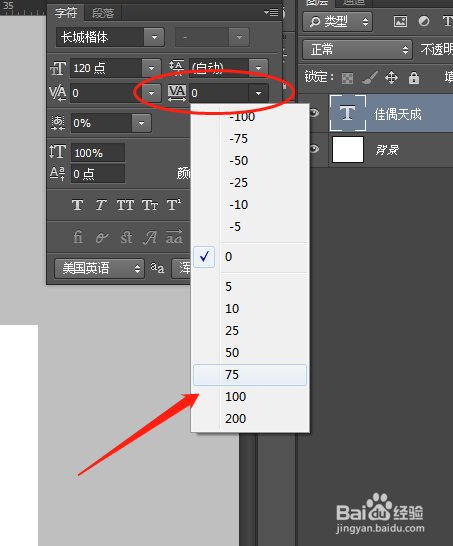This screenshot has height=546, width=453.
Task: Choose highlighted 75 tracking value
Action: click(250, 375)
